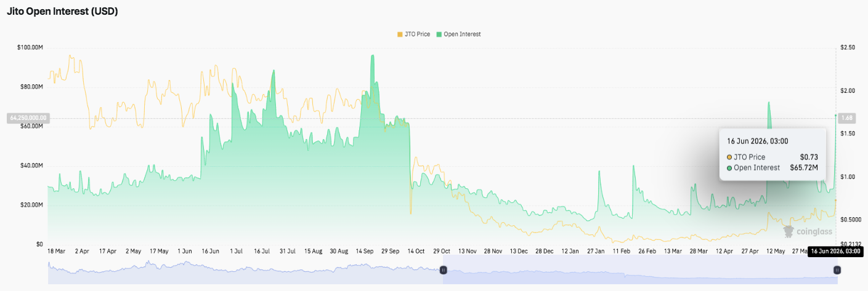Click the $80.00M left axis label
The image size is (868, 291).
pyautogui.click(x=31, y=87)
